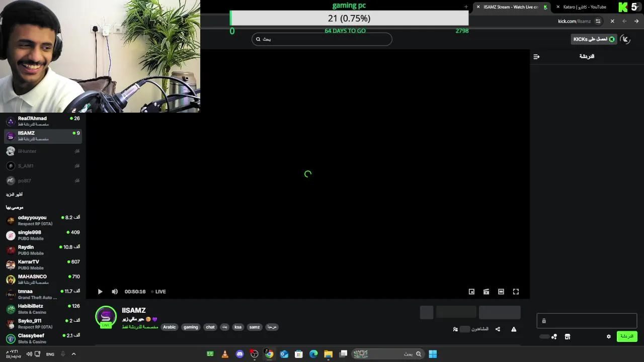
Task: Stop page loading with the X button
Action: (612, 21)
